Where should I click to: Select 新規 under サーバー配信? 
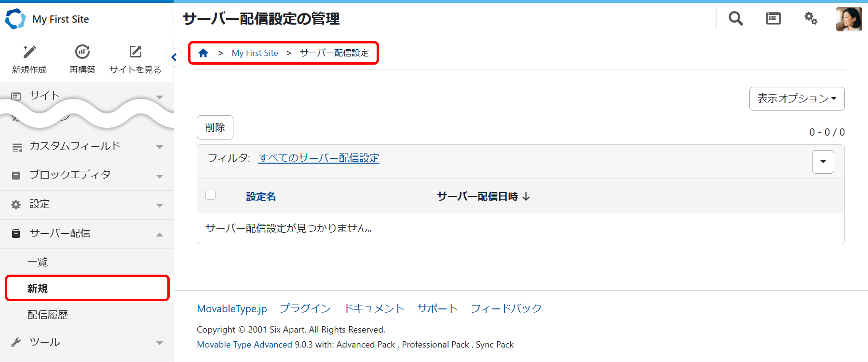(x=38, y=289)
